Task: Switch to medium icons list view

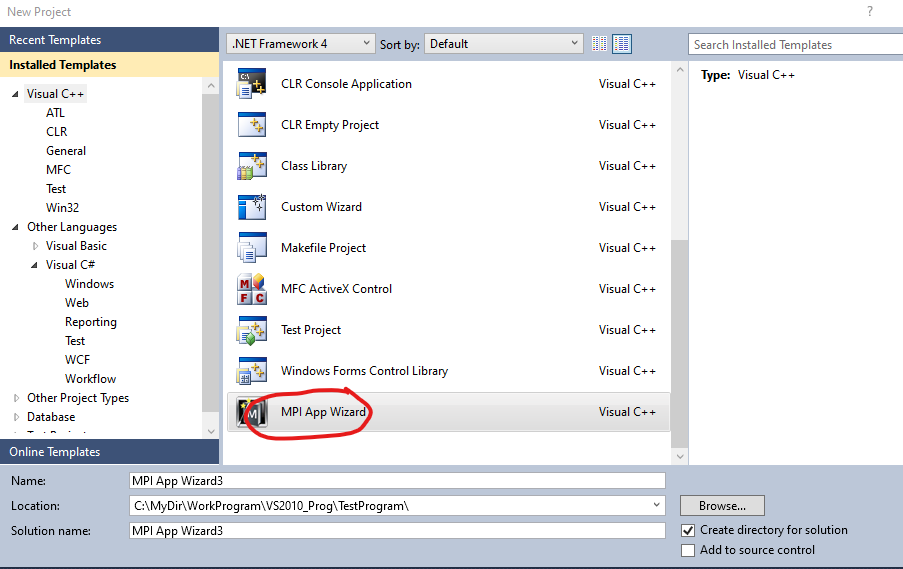Action: (622, 44)
